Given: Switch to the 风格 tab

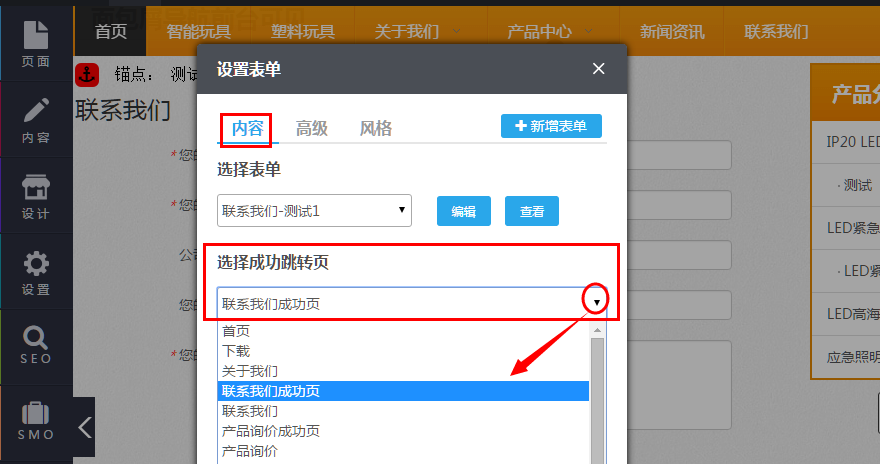Looking at the screenshot, I should [376, 128].
